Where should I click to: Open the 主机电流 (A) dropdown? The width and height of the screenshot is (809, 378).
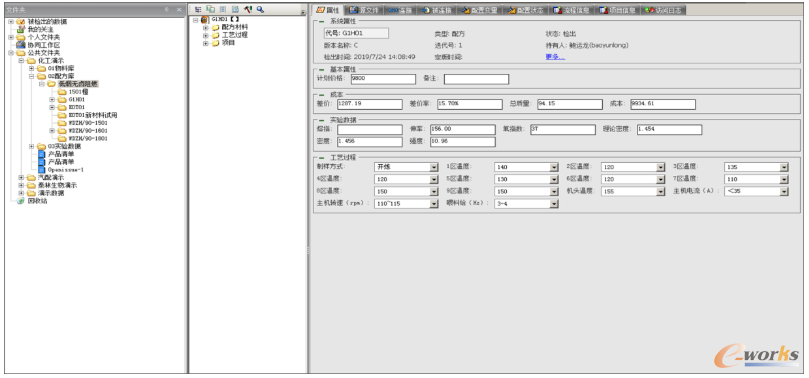[x=784, y=191]
